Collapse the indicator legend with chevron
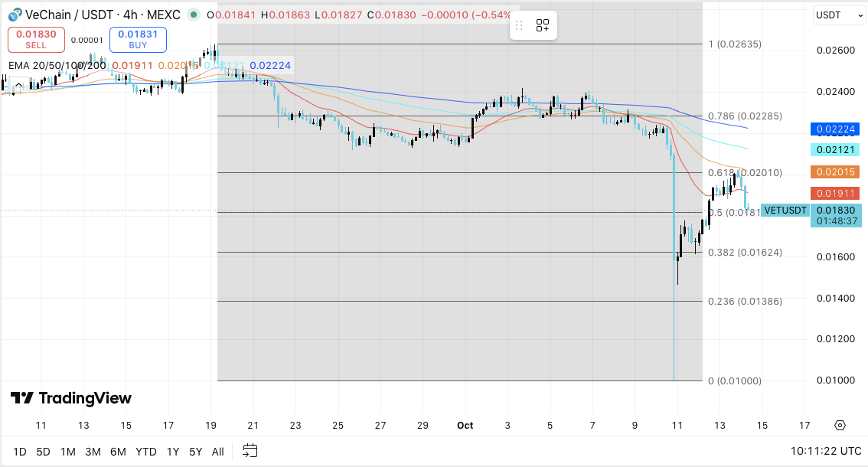The width and height of the screenshot is (868, 467). [x=17, y=85]
